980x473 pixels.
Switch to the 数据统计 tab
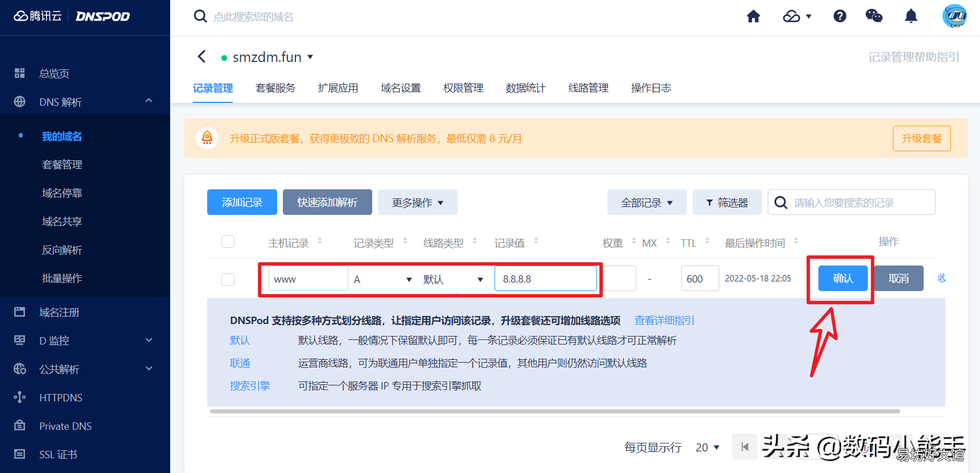click(526, 88)
